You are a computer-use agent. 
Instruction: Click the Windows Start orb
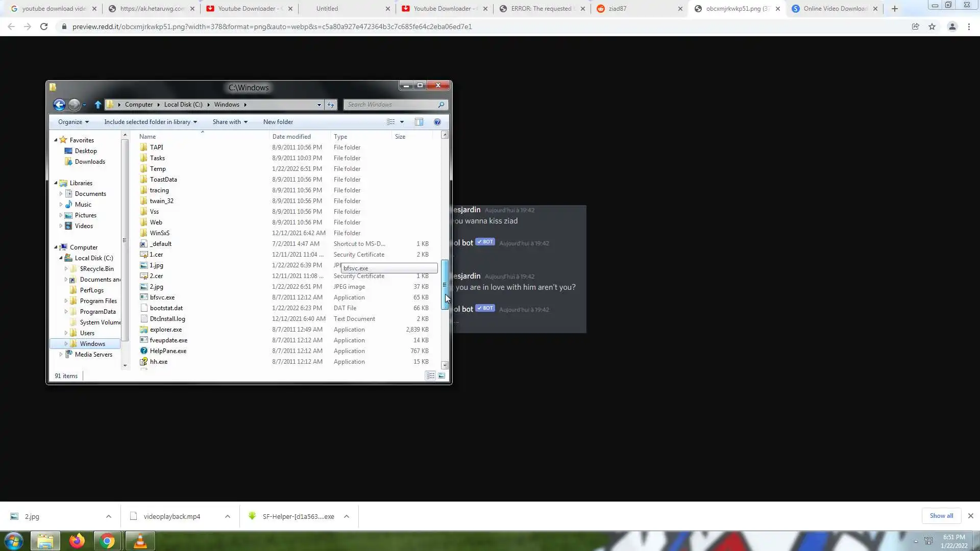pos(14,541)
